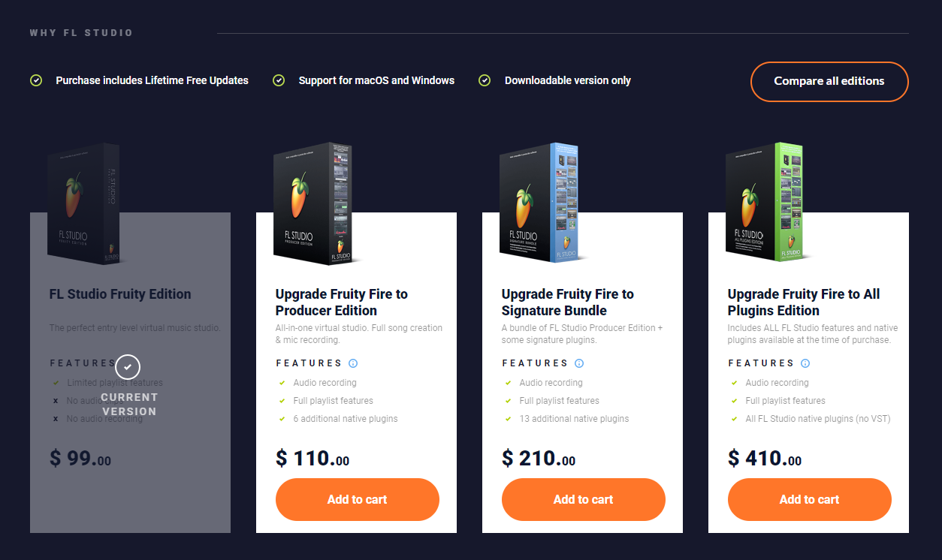Click the Signature Bundle box image

coord(539,203)
